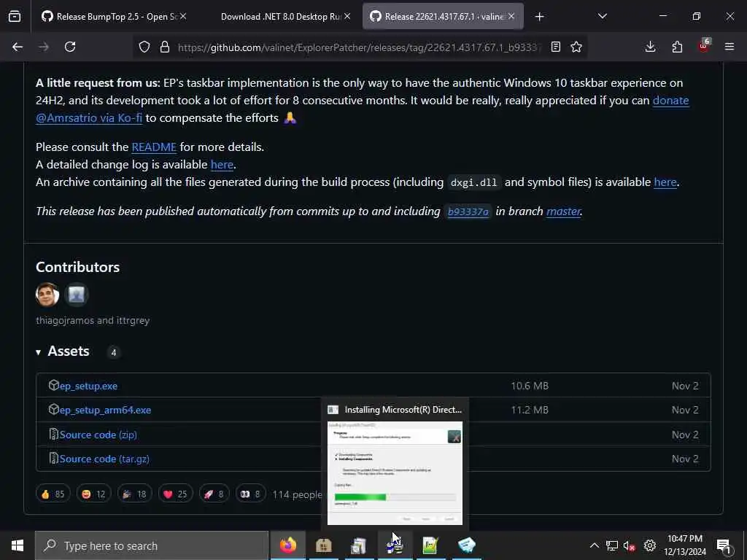Open muted volume tray icon

(x=630, y=545)
